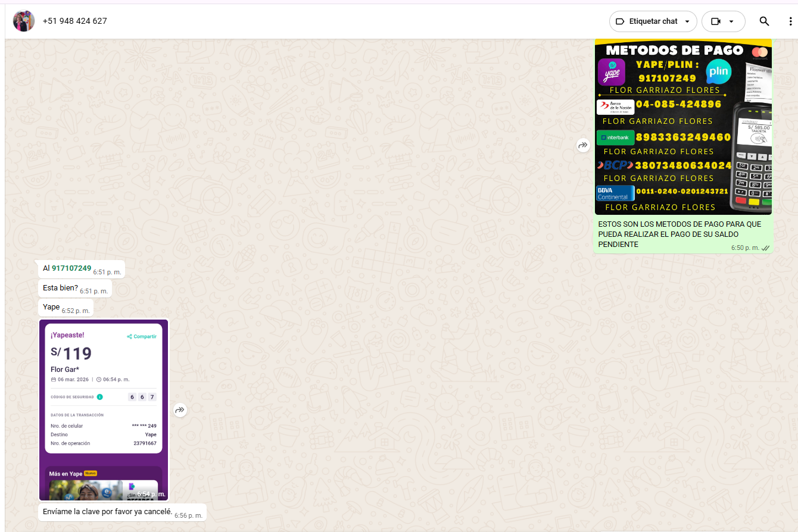Click the double check marks at 6:50 p. m.
The width and height of the screenshot is (798, 532).
pyautogui.click(x=765, y=248)
